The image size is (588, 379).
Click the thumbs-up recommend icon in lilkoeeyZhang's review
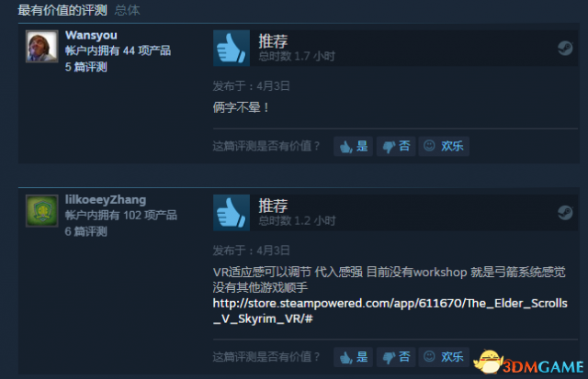(232, 213)
